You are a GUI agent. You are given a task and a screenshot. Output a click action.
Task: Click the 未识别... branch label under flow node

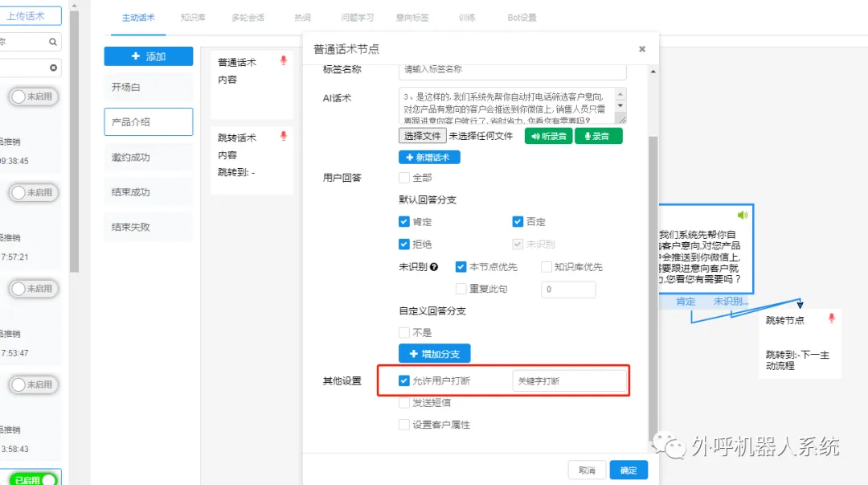(731, 301)
